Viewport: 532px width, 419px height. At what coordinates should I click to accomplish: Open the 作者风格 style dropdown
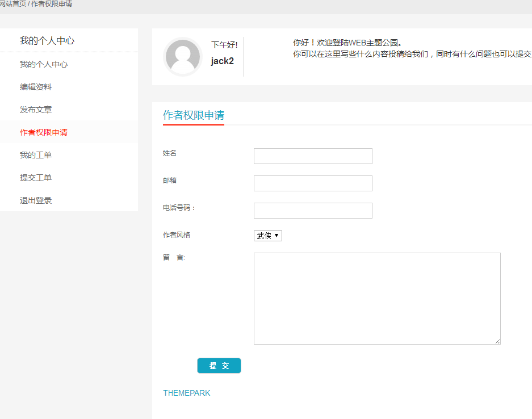pos(267,235)
